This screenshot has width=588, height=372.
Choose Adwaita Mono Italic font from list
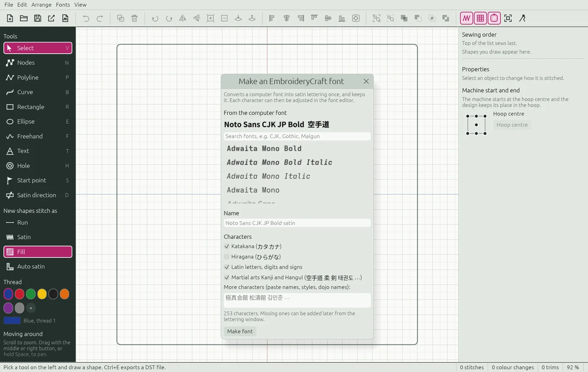tap(297, 176)
